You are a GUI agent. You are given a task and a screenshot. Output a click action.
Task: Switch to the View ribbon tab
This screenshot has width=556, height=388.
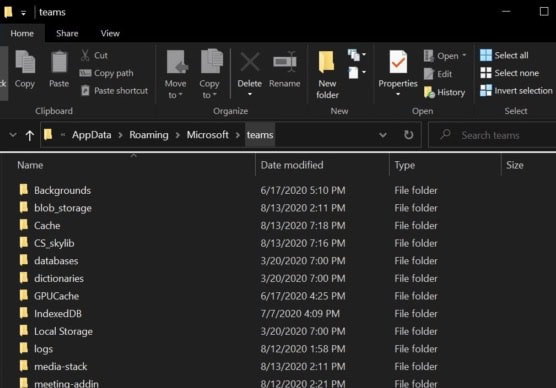click(110, 33)
